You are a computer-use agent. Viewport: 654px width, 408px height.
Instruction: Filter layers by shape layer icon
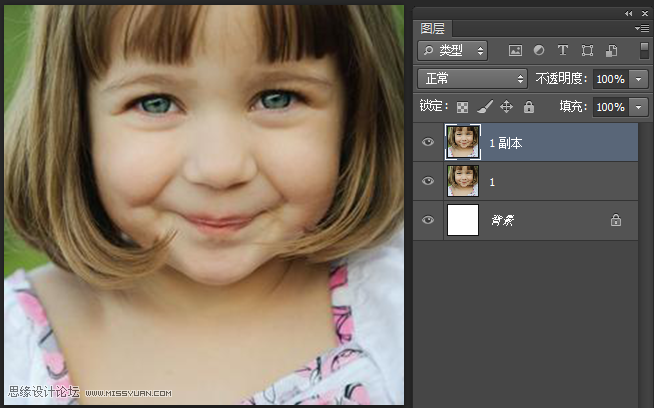(587, 51)
